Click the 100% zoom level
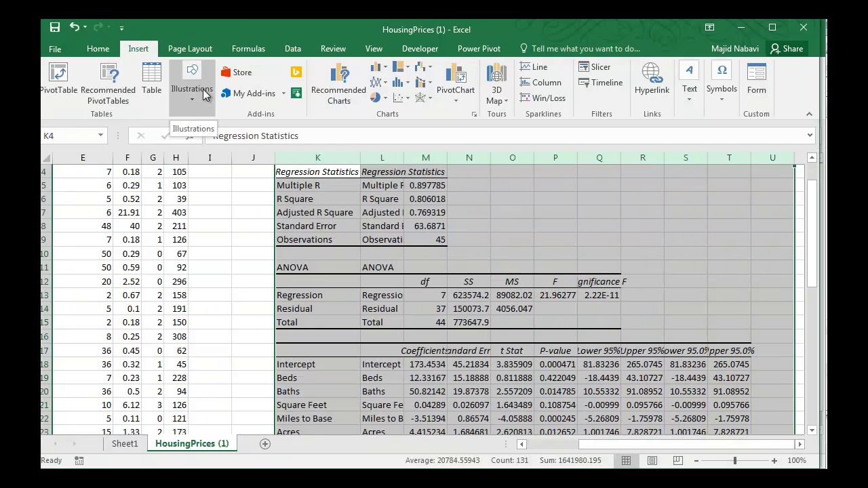The width and height of the screenshot is (868, 488). click(x=797, y=461)
